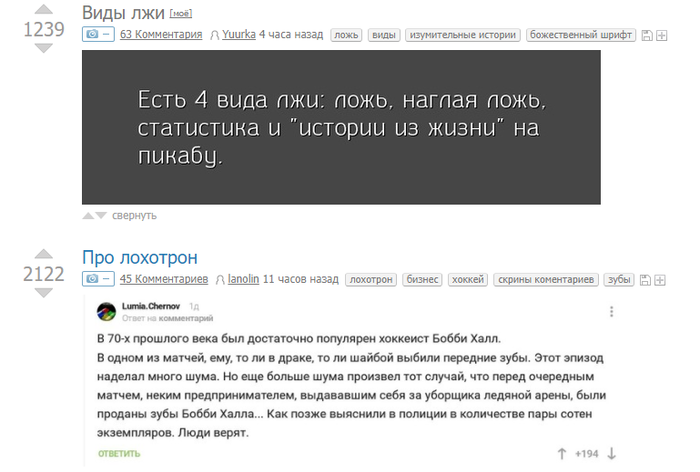Collapse the post via 'свернуть'

click(x=134, y=216)
